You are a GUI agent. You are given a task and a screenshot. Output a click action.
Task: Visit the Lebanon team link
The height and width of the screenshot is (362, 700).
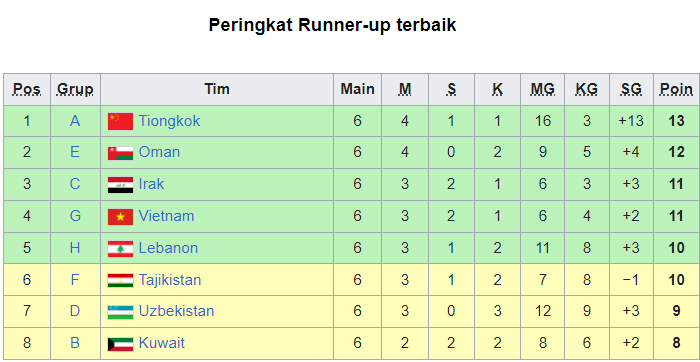click(168, 248)
